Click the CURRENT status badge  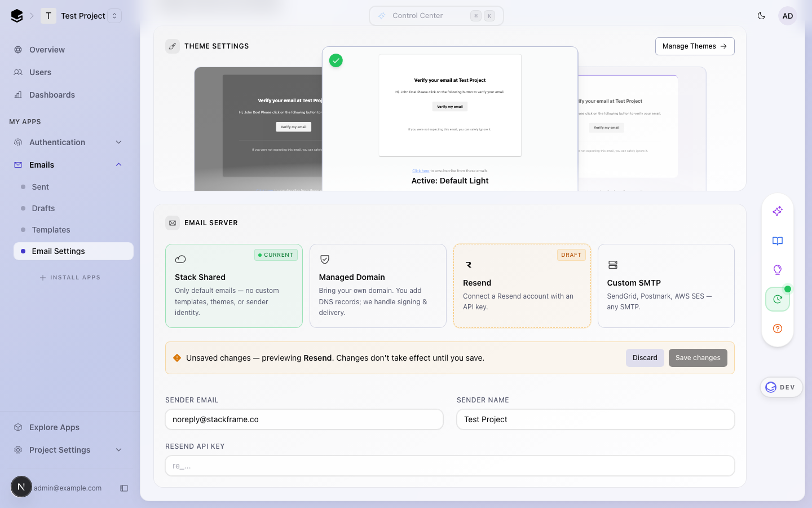(276, 255)
